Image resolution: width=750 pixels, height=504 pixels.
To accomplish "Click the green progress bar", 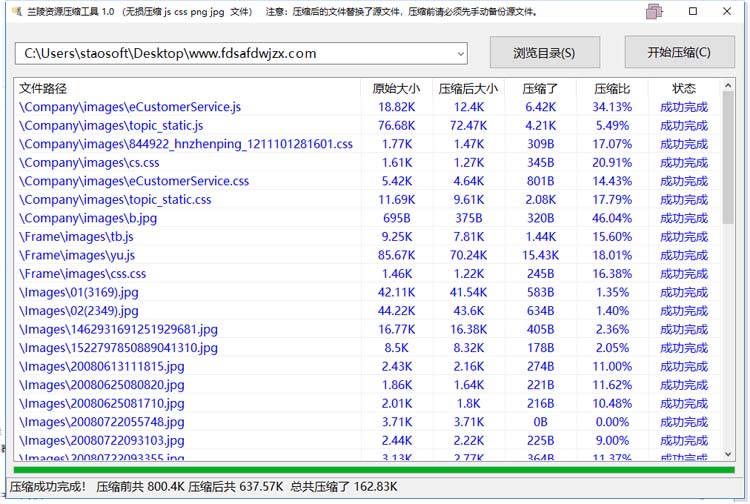I will pyautogui.click(x=374, y=470).
